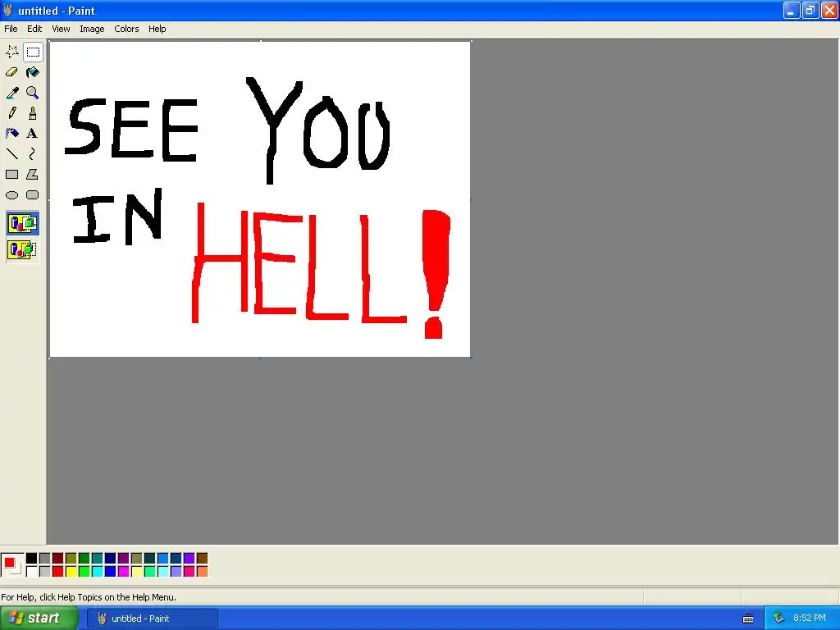Choose the straight Line tool
The height and width of the screenshot is (630, 840).
click(x=11, y=153)
